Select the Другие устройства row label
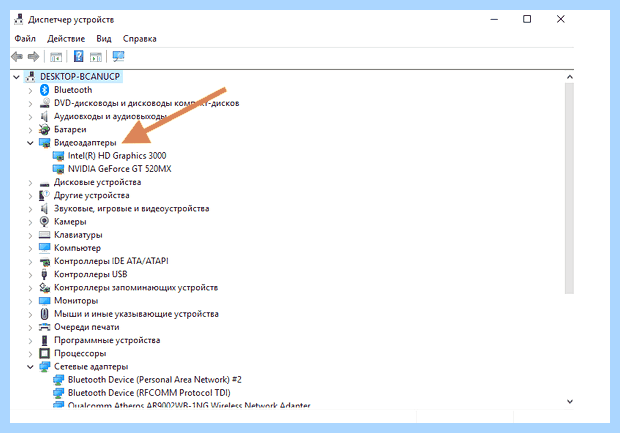 [x=92, y=195]
